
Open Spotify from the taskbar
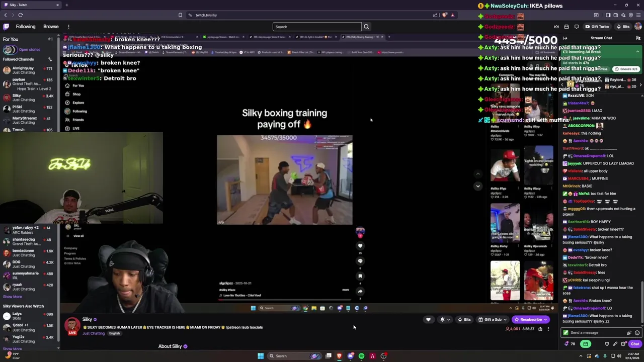pos(361,356)
